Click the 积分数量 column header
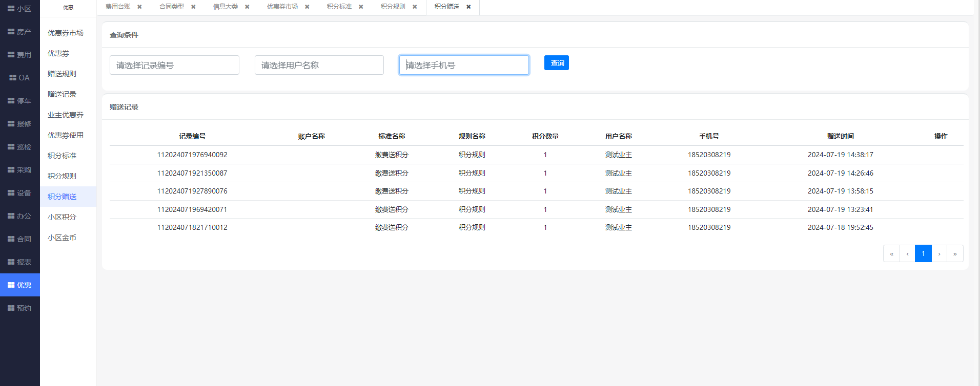Viewport: 980px width, 386px height. click(545, 136)
